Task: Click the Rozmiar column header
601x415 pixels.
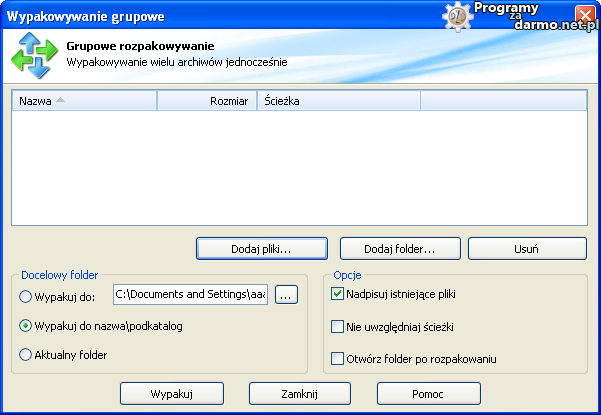Action: [x=207, y=101]
